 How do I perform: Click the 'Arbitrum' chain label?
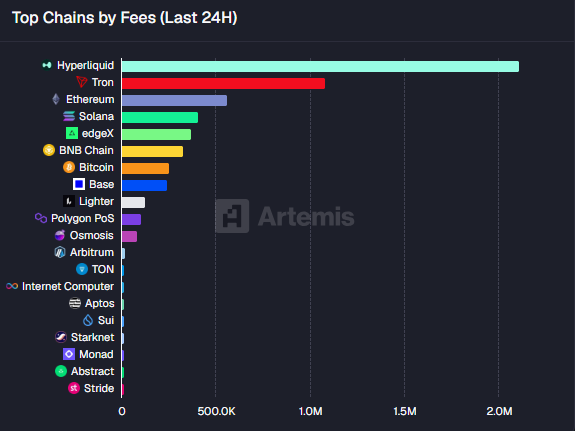pyautogui.click(x=92, y=252)
